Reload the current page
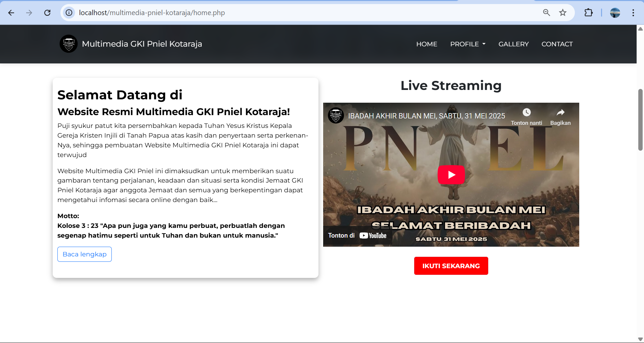The height and width of the screenshot is (343, 644). (47, 13)
